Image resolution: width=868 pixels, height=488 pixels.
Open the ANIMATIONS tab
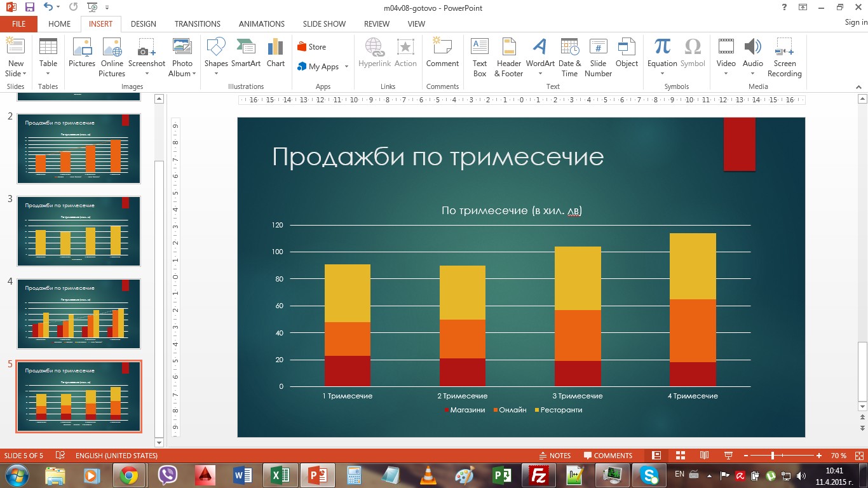[x=262, y=24]
